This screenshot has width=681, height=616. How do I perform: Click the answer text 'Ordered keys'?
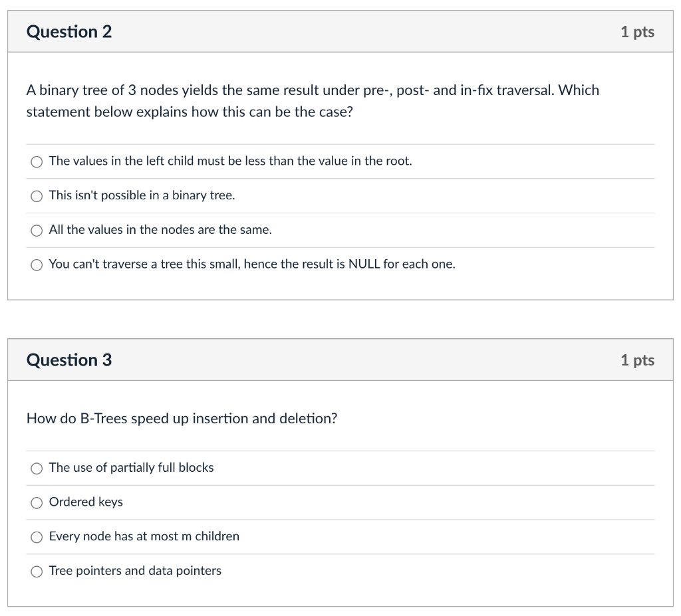[86, 502]
